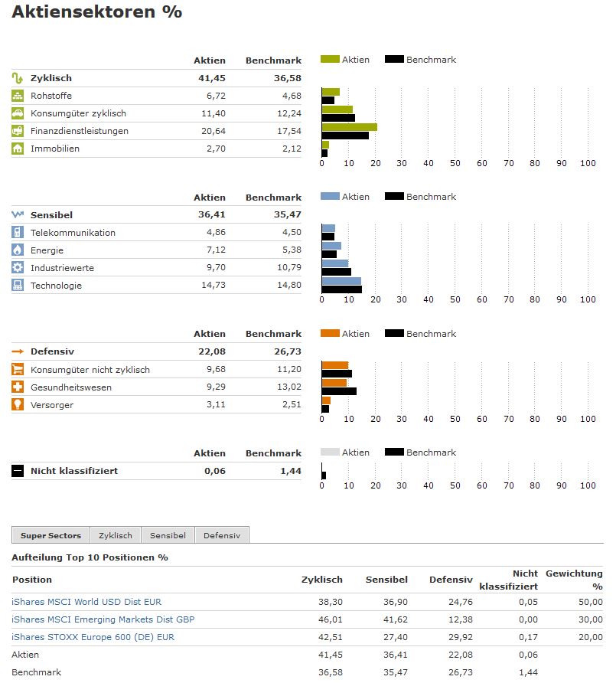
Task: Select the Defensiv tab
Action: pyautogui.click(x=222, y=535)
